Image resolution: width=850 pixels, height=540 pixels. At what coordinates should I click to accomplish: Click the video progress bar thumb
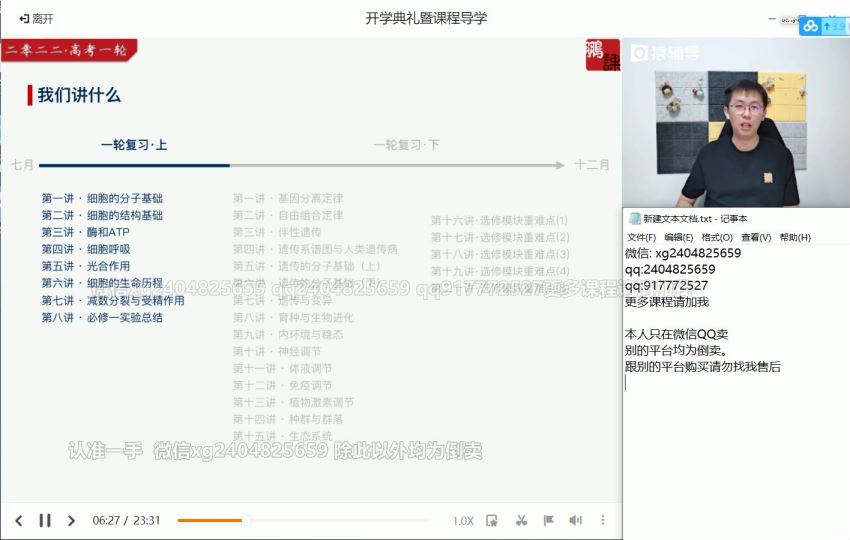246,520
